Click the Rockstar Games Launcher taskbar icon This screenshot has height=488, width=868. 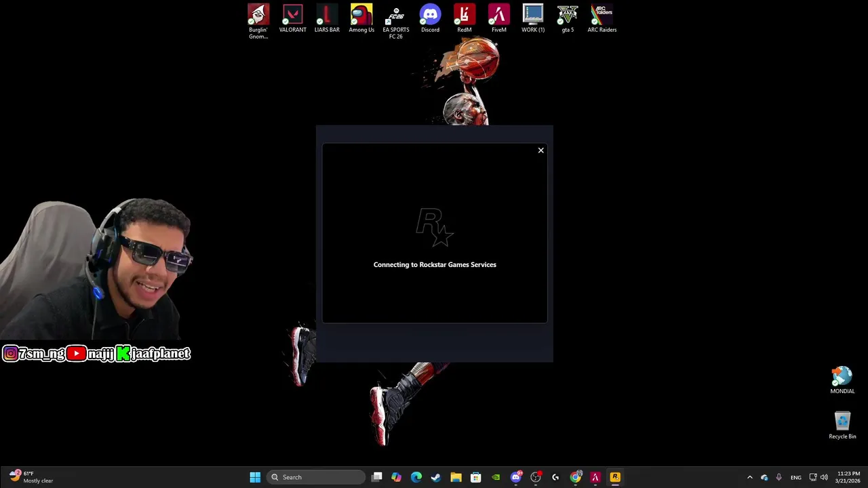[615, 477]
